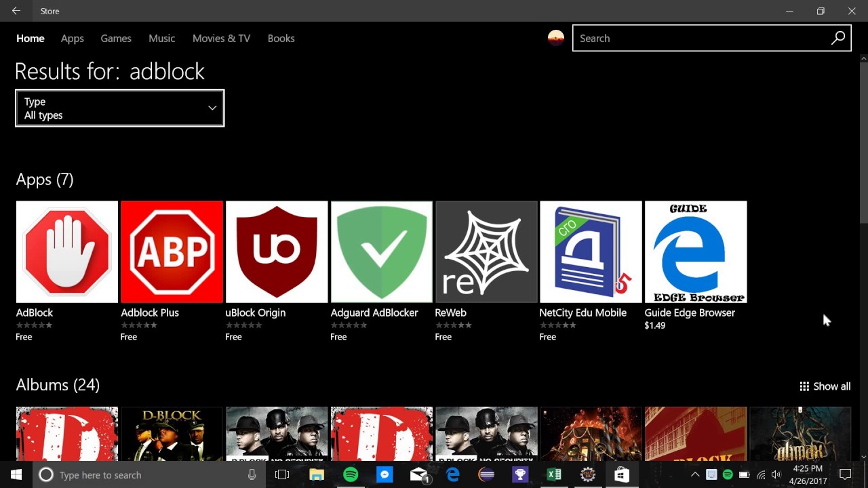Open Messenger from the taskbar
Viewport: 868px width, 488px height.
[384, 474]
